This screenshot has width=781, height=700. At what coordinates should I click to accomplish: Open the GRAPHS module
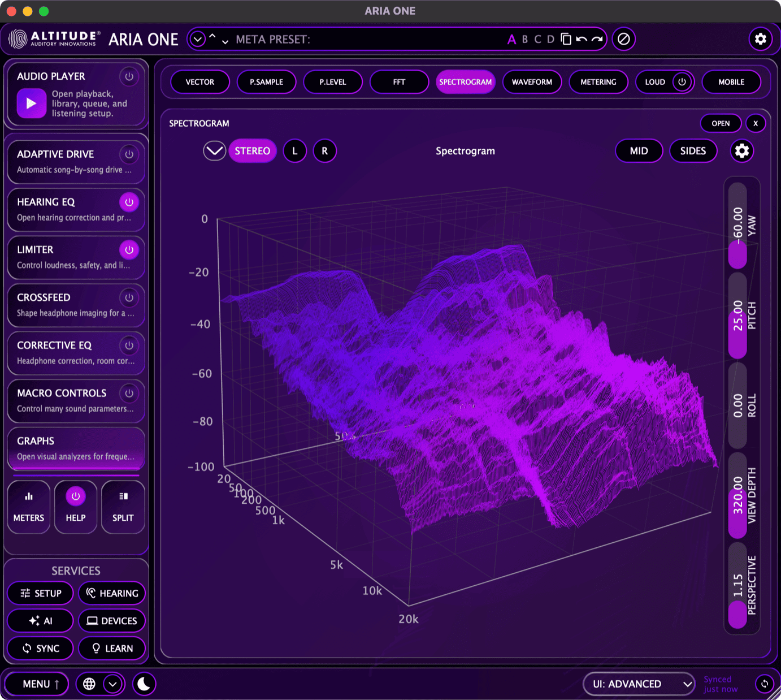[x=76, y=448]
